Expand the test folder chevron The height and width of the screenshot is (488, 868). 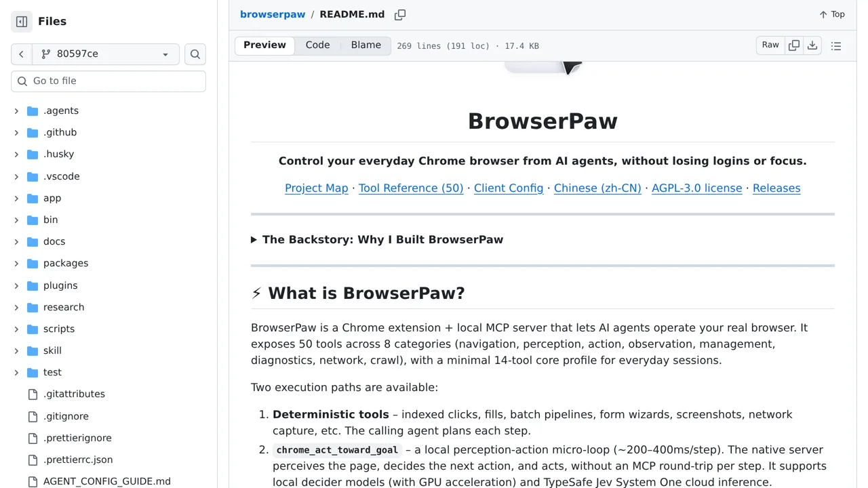tap(16, 372)
